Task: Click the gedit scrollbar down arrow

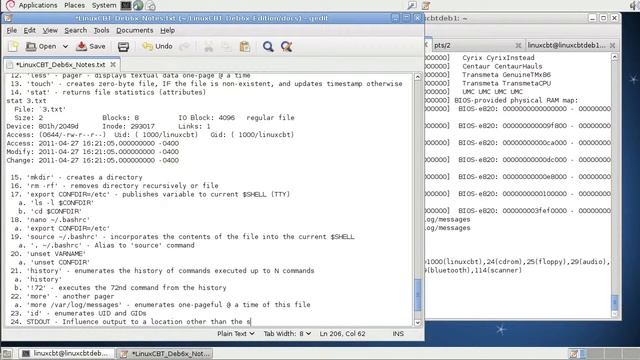Action: pyautogui.click(x=418, y=322)
